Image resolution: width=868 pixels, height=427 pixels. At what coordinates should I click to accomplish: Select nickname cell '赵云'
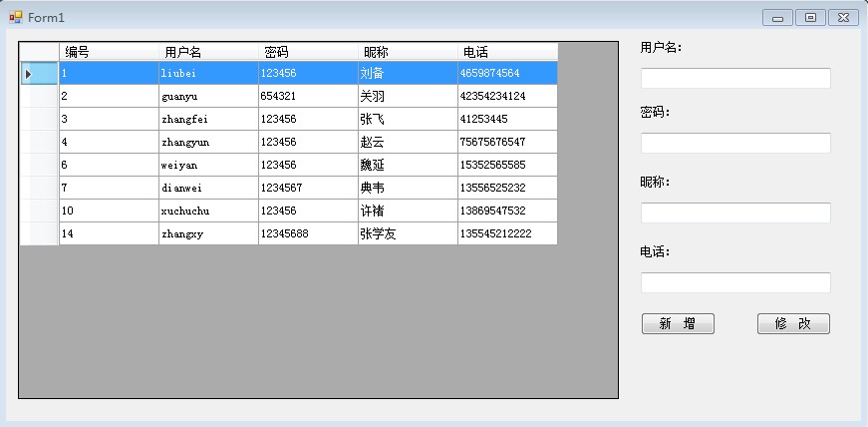click(x=408, y=142)
